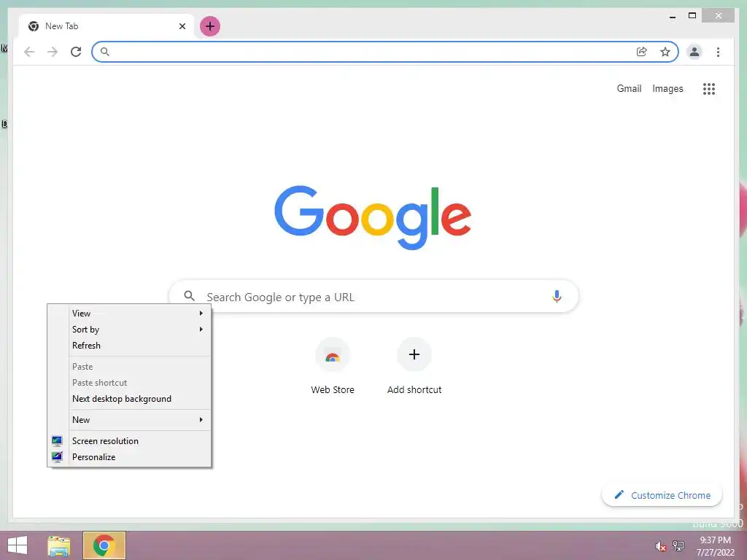
Task: Expand the View submenu
Action: pos(129,314)
